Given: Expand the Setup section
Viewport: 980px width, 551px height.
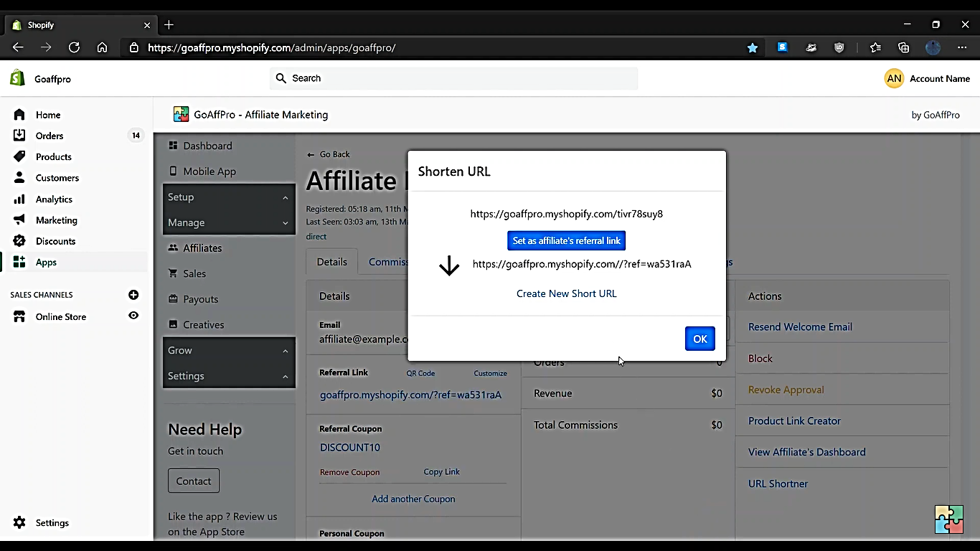Looking at the screenshot, I should 229,197.
